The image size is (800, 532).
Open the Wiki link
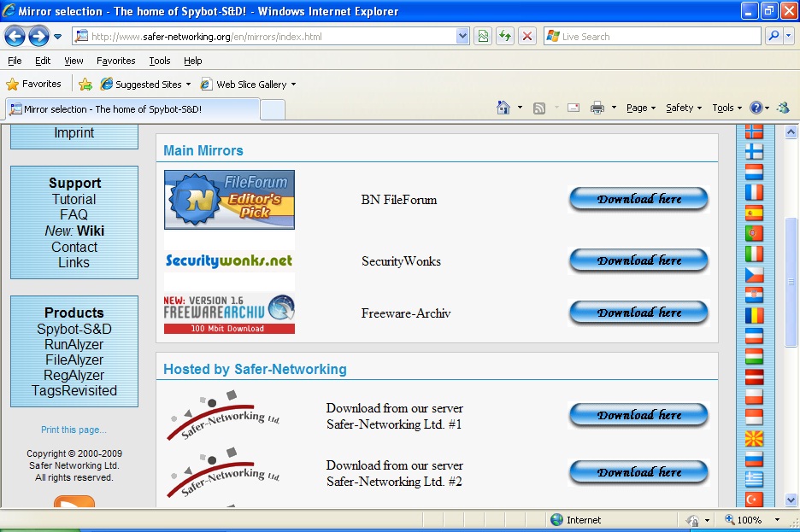(91, 231)
